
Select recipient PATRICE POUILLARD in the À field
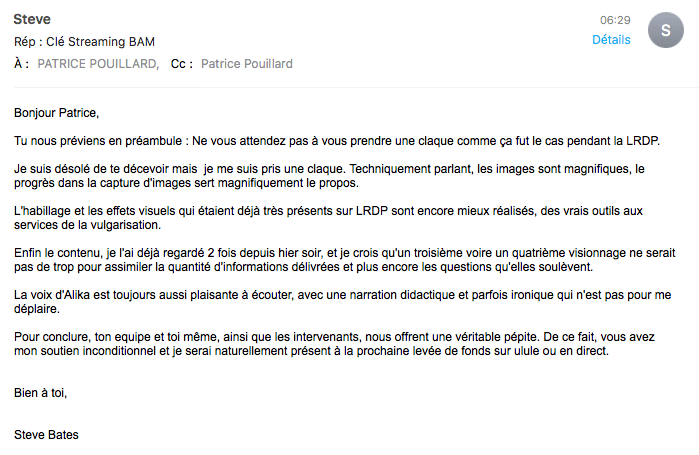[98, 64]
